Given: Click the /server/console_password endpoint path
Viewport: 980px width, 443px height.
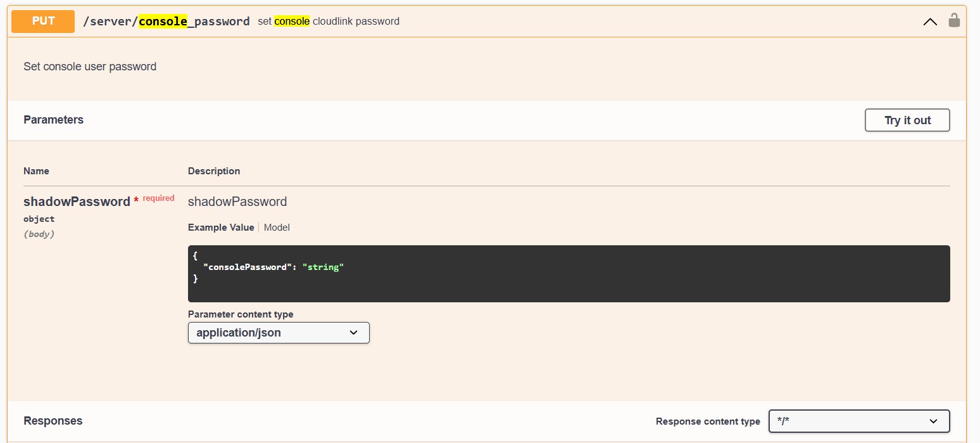Looking at the screenshot, I should click(166, 22).
